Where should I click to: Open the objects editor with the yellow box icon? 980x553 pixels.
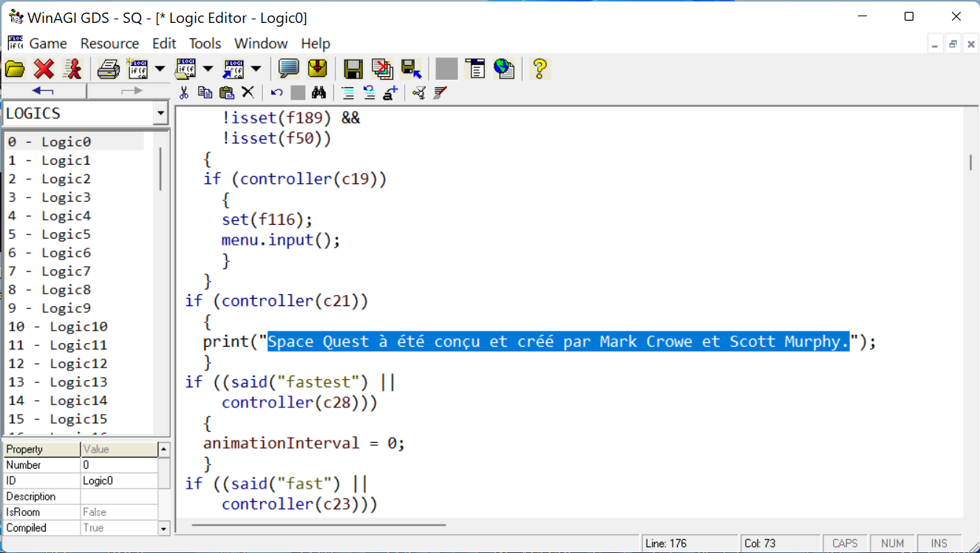tap(317, 69)
